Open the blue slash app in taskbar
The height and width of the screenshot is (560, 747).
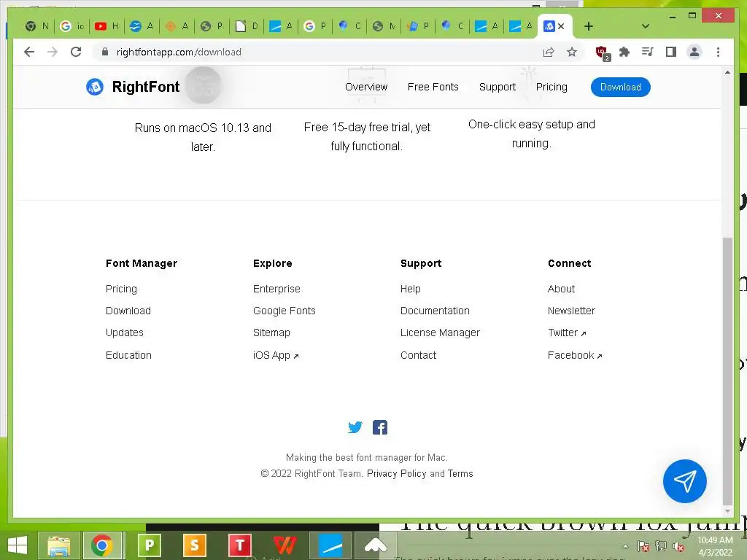(x=330, y=545)
